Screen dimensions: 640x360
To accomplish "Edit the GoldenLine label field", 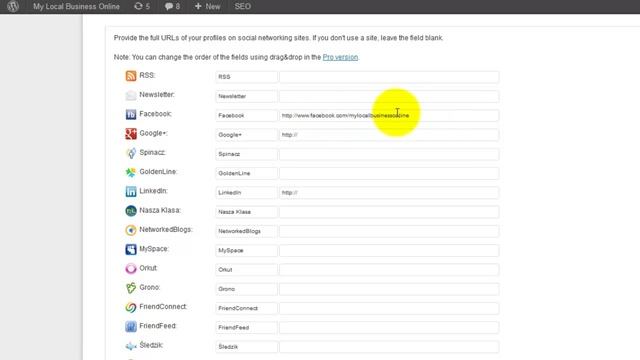I will click(246, 173).
